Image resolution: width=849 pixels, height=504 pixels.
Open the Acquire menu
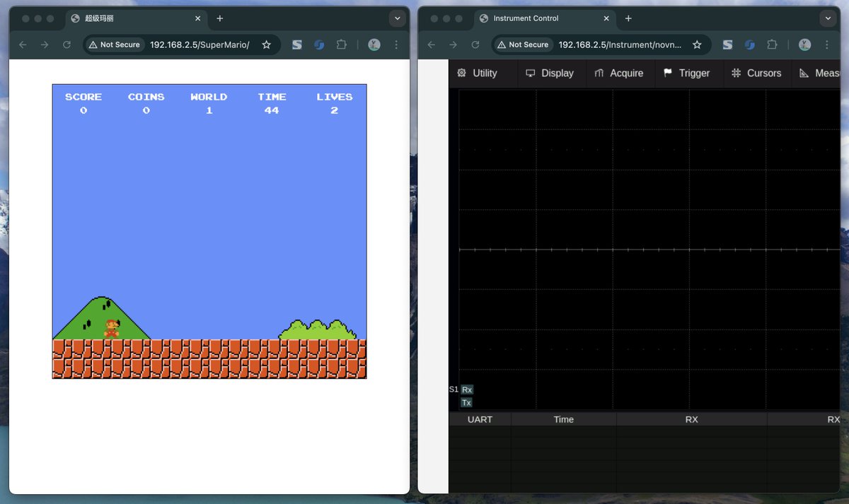click(x=619, y=73)
